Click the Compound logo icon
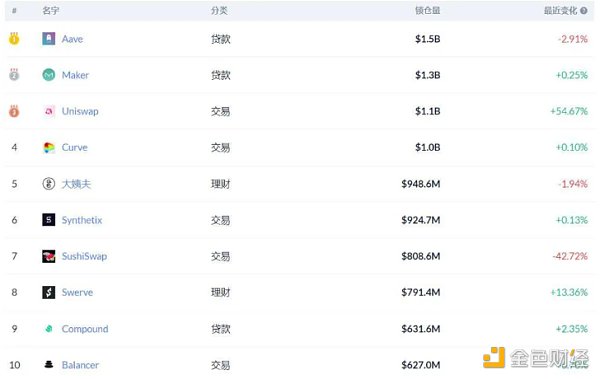Screen dimensions: 600x379 49,328
